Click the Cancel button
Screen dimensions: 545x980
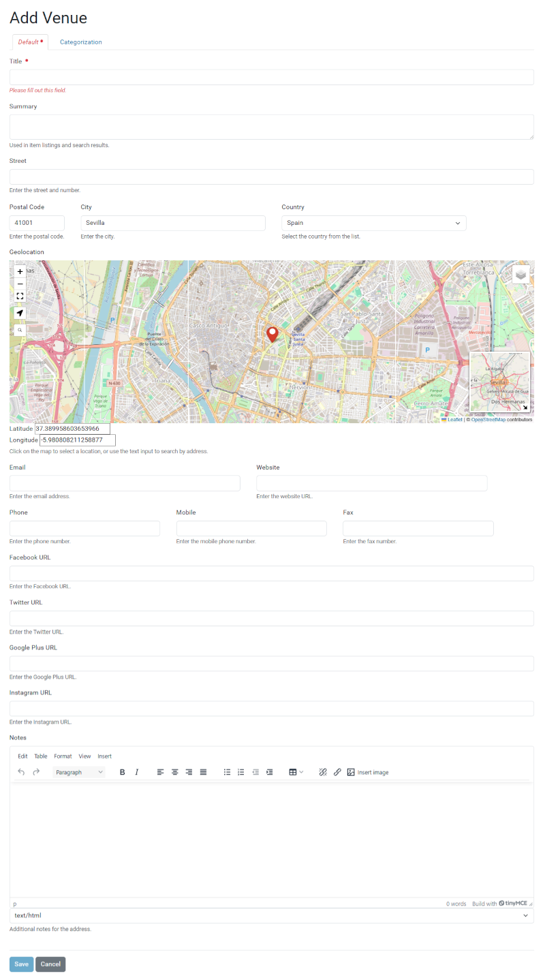[50, 964]
